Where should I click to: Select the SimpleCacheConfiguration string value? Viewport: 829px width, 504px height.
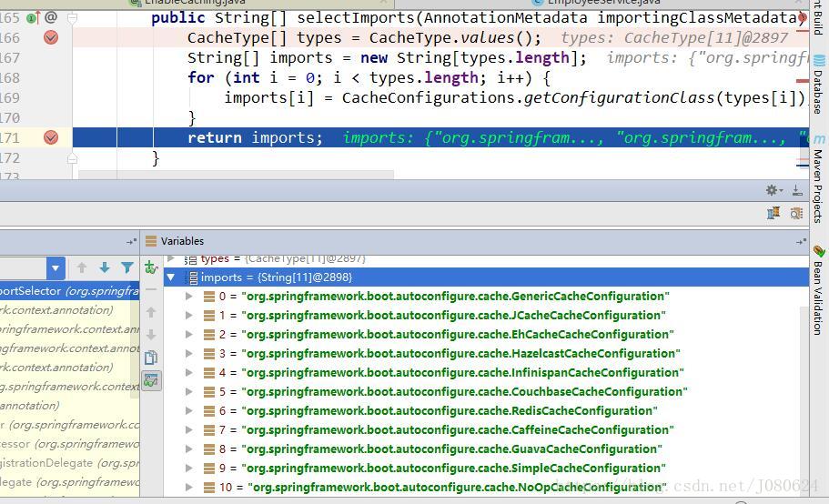[453, 469]
